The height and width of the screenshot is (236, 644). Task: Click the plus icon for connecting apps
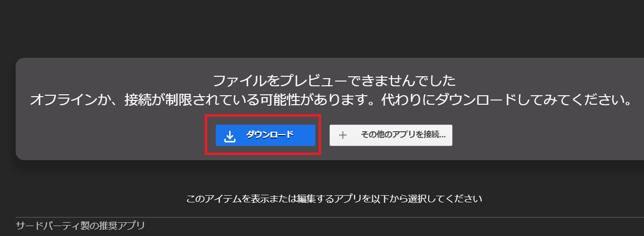click(x=343, y=135)
